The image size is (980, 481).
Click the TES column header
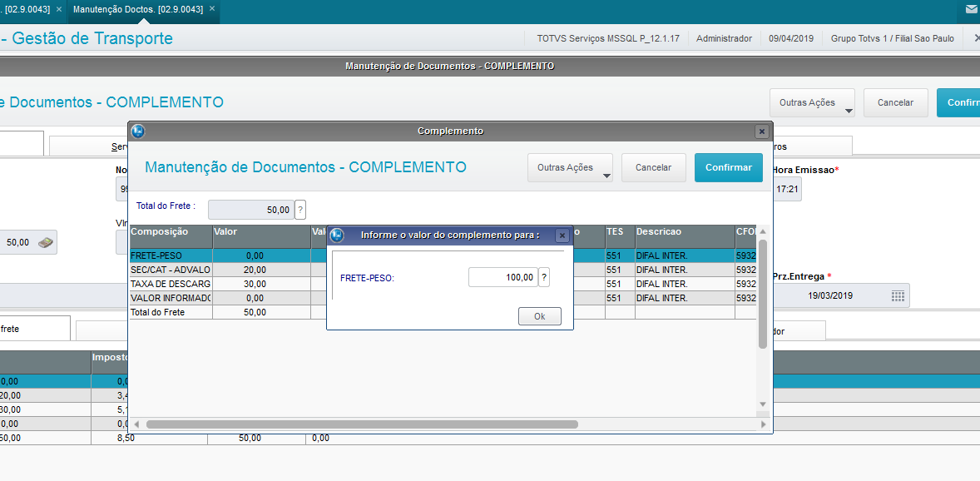(x=620, y=236)
